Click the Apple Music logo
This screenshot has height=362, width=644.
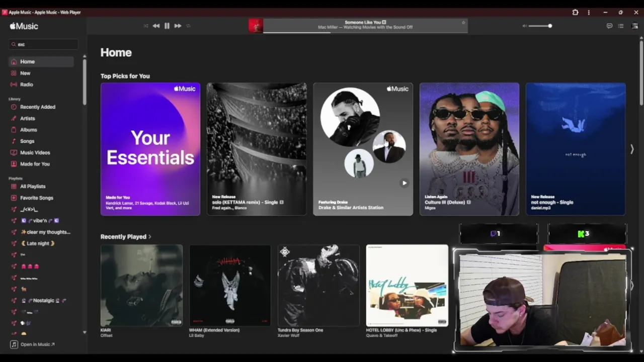(24, 26)
